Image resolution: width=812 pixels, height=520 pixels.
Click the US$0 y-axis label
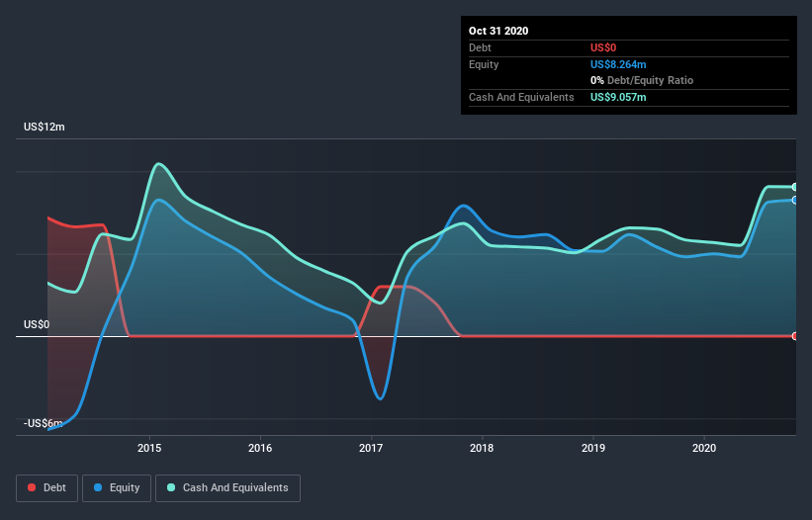(x=37, y=324)
